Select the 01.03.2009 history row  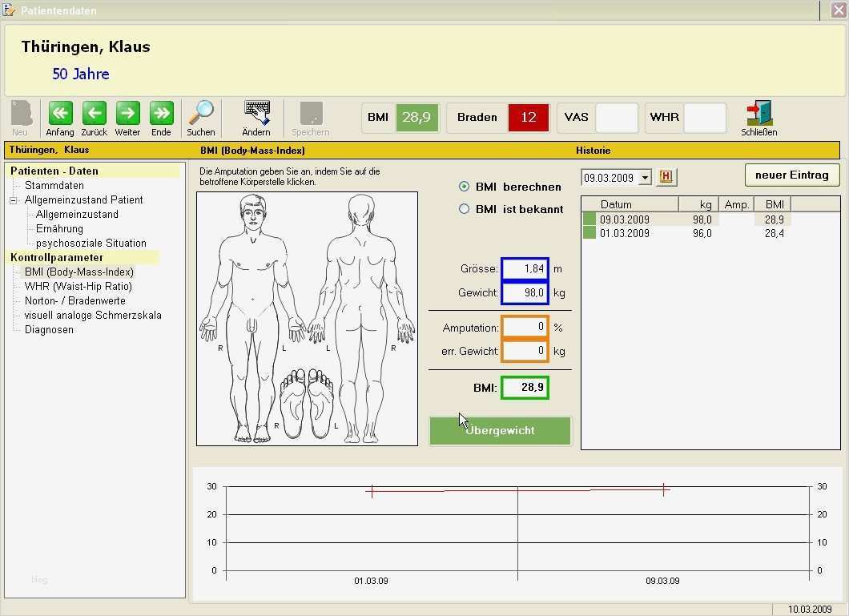[x=625, y=233]
